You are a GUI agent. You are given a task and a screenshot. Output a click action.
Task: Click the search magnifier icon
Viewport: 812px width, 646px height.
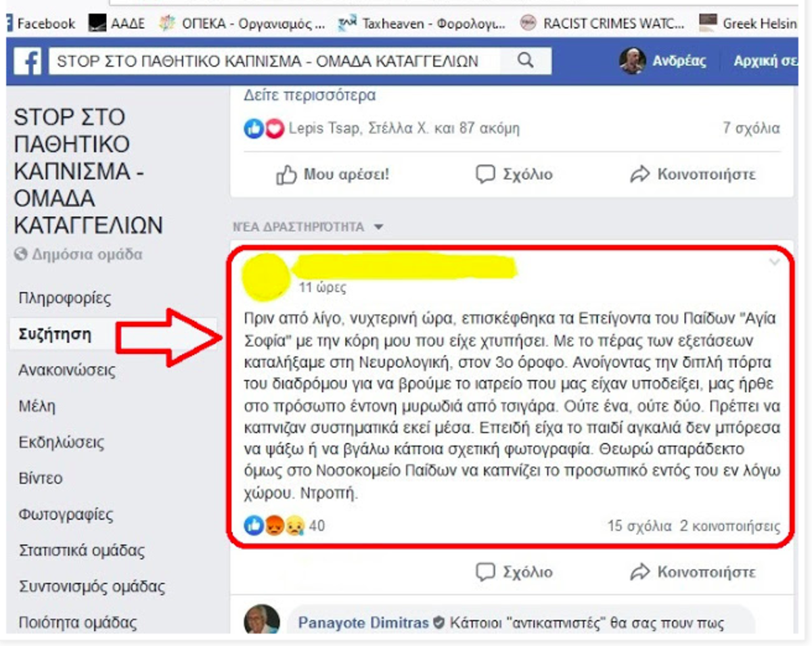click(x=525, y=61)
